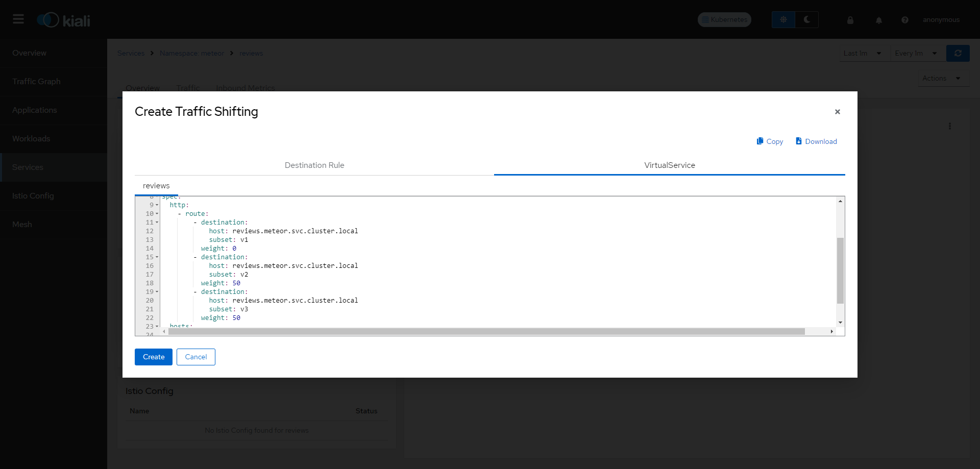Open the notifications bell
The image size is (980, 469).
(x=879, y=20)
